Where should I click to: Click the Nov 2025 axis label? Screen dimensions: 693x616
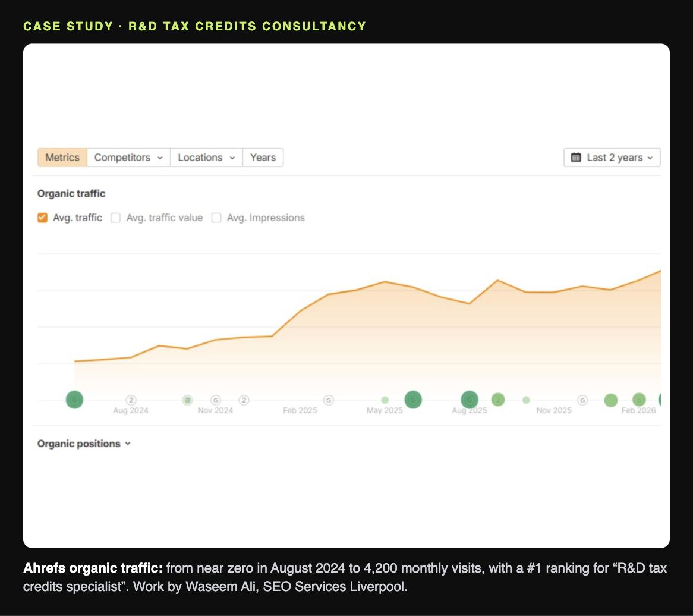tap(554, 410)
